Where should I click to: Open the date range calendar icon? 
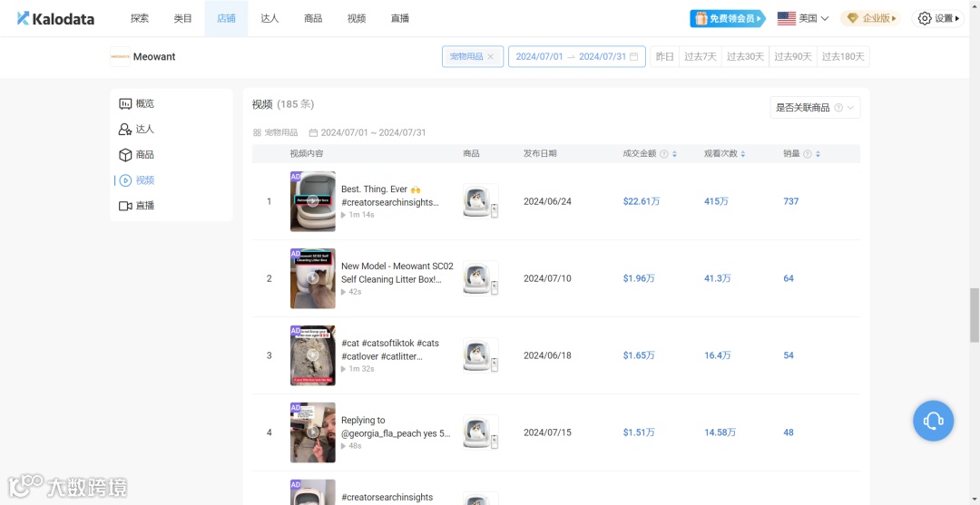(633, 57)
